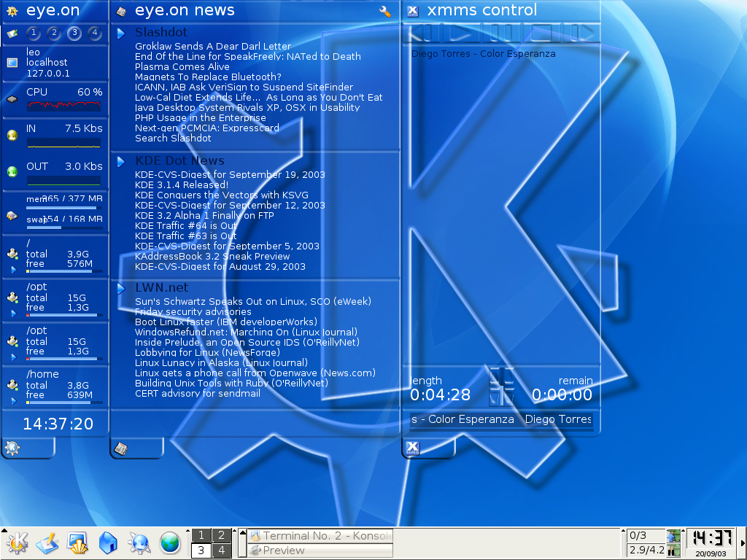Screen dimensions: 747x560
Task: Click the disk icon for /home partition
Action: pos(13,385)
